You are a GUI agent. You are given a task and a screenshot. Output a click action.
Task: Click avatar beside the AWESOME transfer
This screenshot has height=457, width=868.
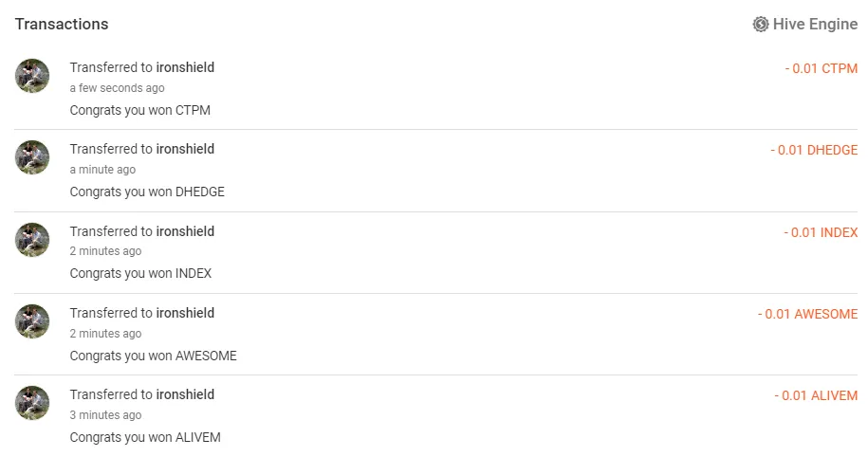[32, 321]
